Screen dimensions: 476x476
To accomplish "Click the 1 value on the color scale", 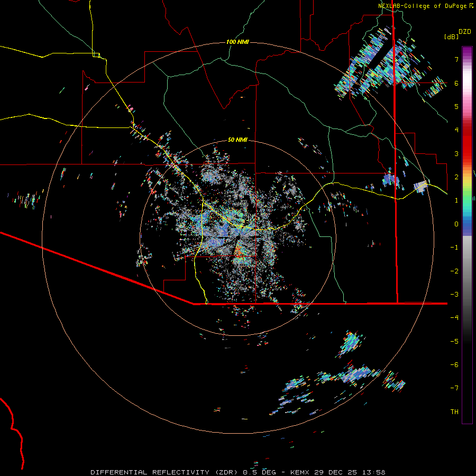I will 456,200.
